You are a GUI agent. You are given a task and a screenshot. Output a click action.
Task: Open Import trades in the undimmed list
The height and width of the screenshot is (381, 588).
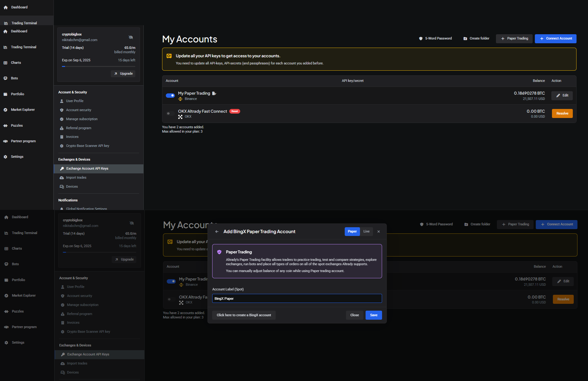click(x=73, y=177)
